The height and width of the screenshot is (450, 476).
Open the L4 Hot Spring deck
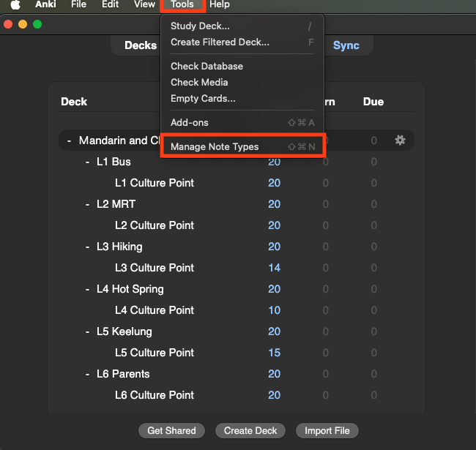130,289
